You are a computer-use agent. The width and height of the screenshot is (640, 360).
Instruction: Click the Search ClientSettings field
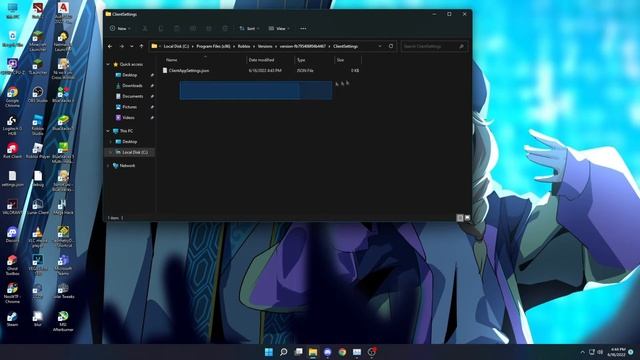pyautogui.click(x=433, y=47)
